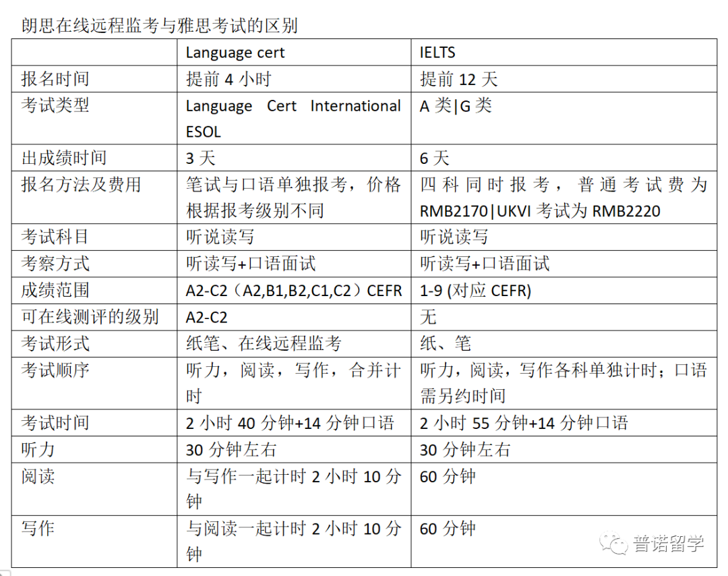Click the row label 考试类型

pos(55,105)
